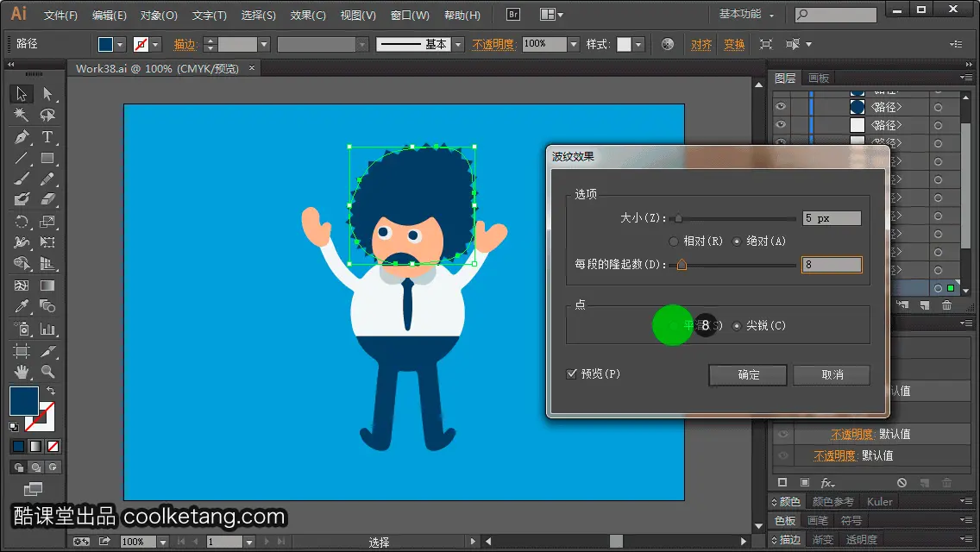Click the large fill color swatch in toolbox

coord(24,401)
